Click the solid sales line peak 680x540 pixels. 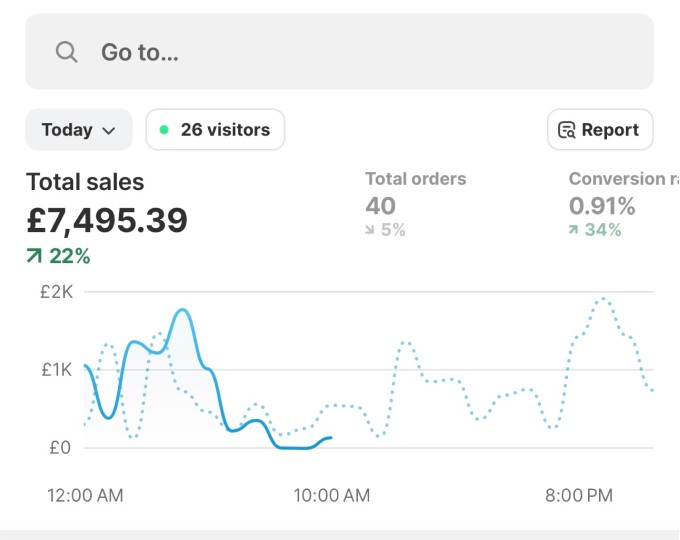183,310
